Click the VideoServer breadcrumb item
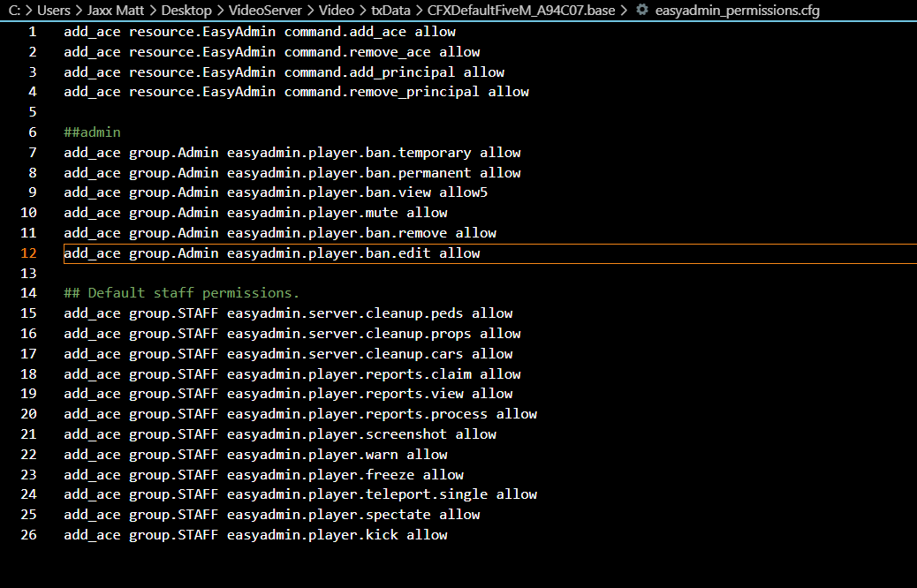Image resolution: width=917 pixels, height=588 pixels. [265, 11]
